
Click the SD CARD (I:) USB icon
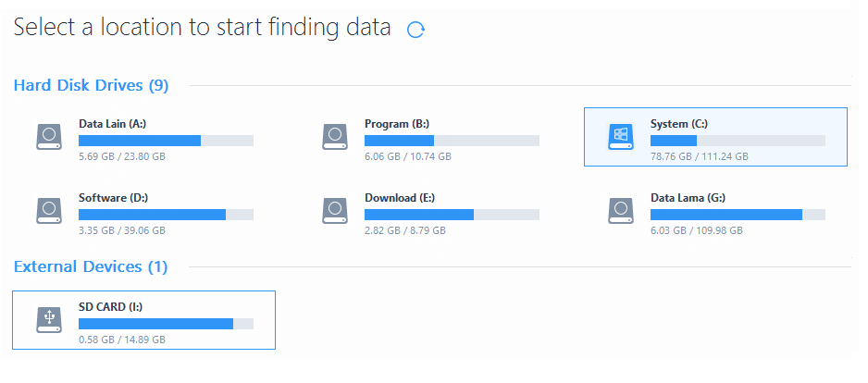[x=49, y=319]
